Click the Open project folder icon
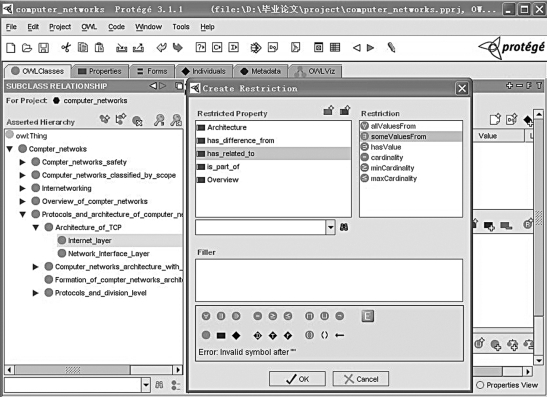 coord(27,47)
